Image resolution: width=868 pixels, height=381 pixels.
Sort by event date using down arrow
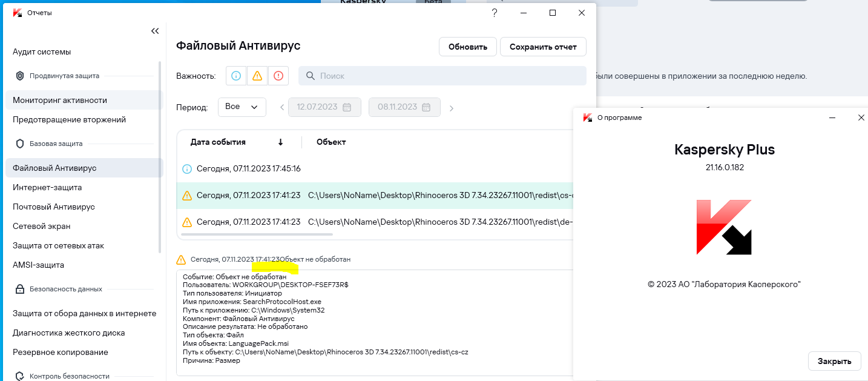(280, 142)
